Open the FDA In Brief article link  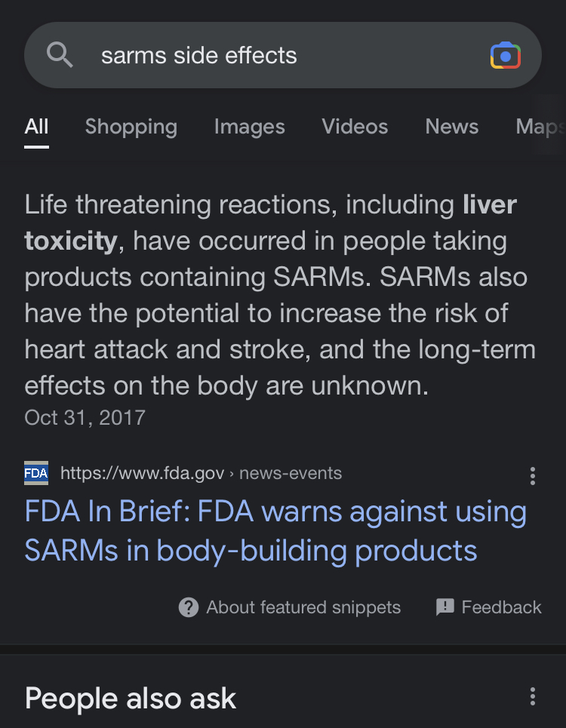tap(275, 530)
